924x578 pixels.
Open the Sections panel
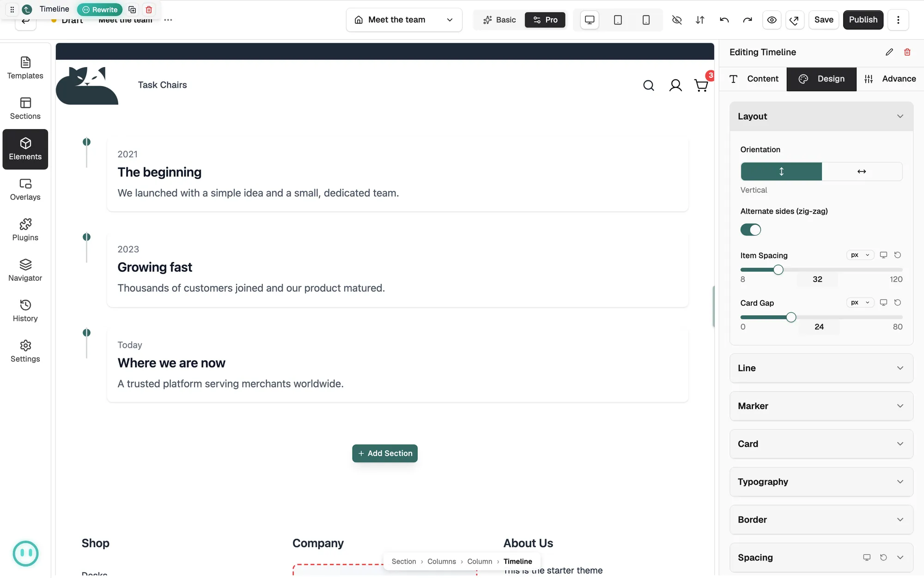click(25, 109)
